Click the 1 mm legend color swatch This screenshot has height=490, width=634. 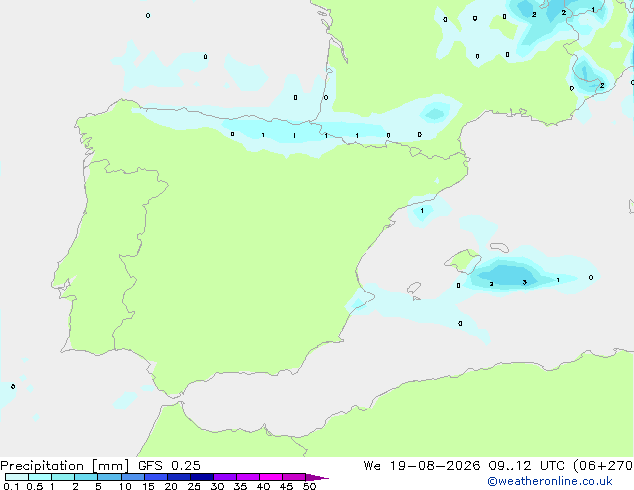(x=63, y=477)
